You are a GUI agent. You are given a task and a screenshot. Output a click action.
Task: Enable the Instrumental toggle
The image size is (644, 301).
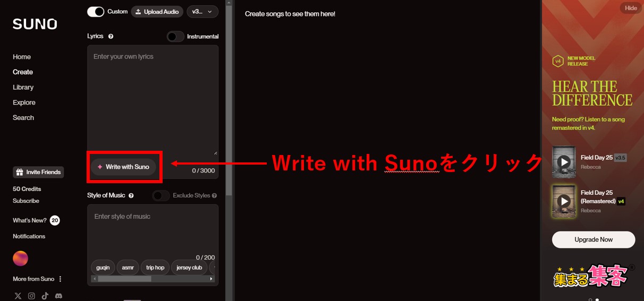click(x=175, y=37)
